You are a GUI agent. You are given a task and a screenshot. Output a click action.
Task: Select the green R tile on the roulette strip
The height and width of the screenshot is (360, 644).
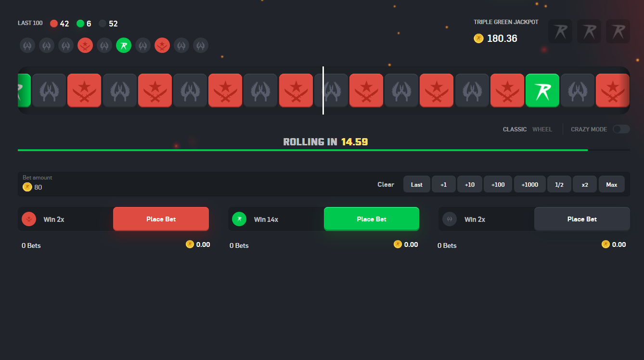point(542,90)
